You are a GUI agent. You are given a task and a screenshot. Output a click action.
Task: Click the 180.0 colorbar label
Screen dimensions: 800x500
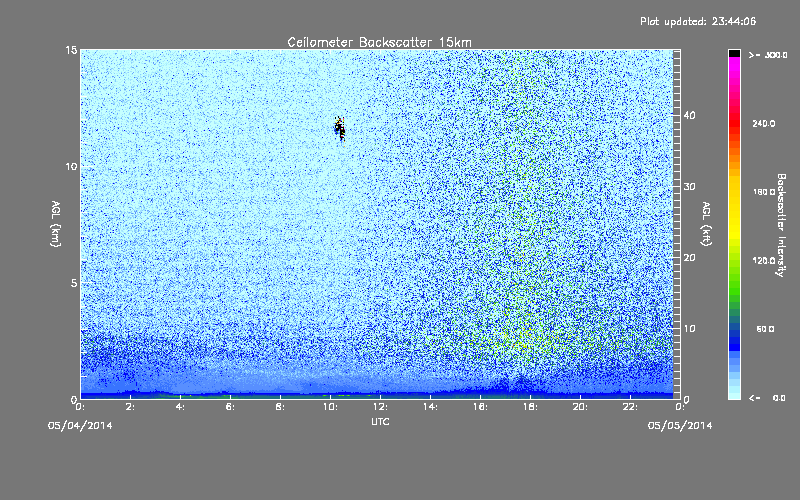point(764,192)
